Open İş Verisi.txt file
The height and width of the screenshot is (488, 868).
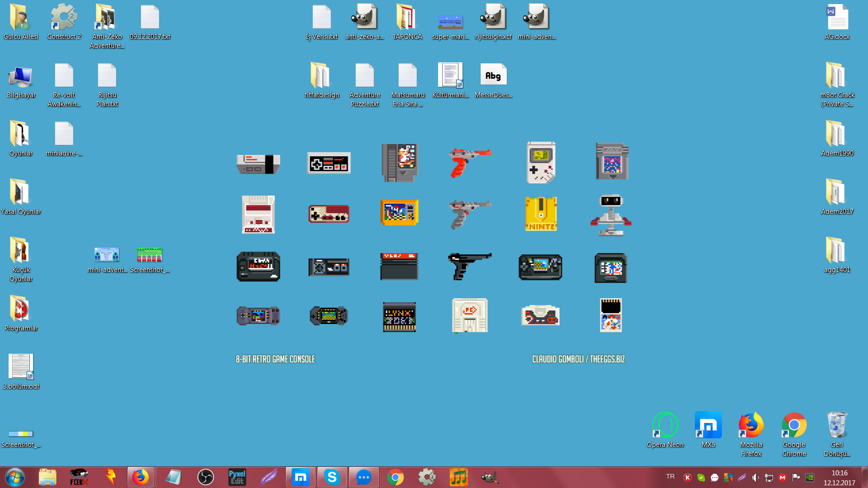(x=322, y=23)
